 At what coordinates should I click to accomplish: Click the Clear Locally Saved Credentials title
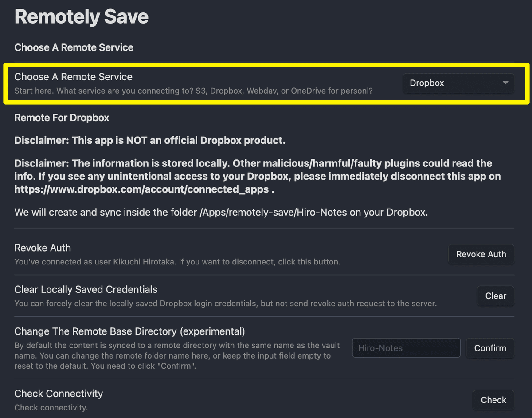pyautogui.click(x=86, y=289)
